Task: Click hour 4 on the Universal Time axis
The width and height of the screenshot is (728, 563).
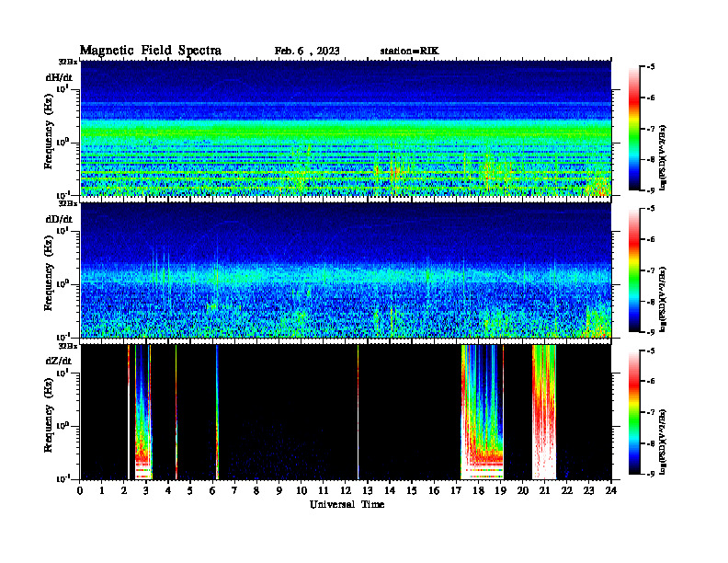Action: (168, 490)
